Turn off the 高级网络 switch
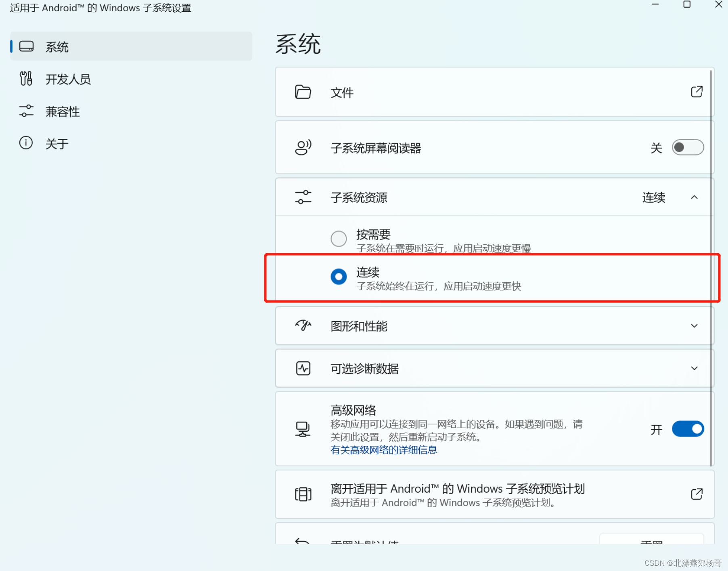Viewport: 728px width, 571px height. pyautogui.click(x=688, y=429)
